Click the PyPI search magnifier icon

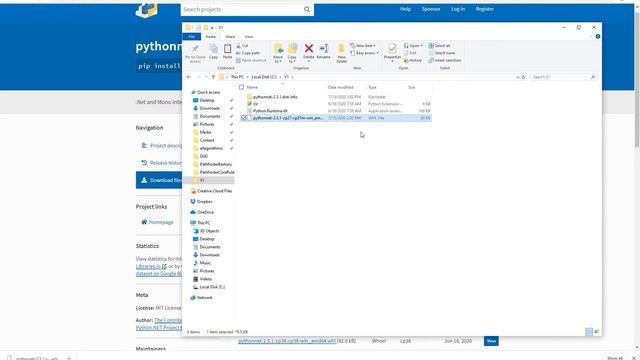[307, 9]
